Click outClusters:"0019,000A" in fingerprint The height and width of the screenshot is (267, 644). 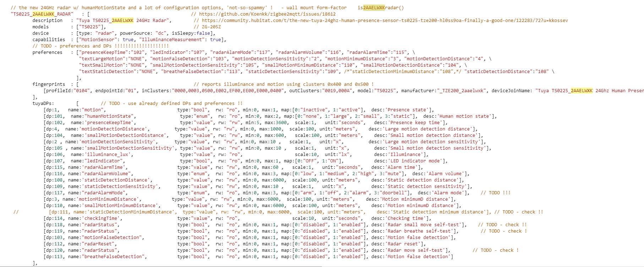(x=321, y=91)
